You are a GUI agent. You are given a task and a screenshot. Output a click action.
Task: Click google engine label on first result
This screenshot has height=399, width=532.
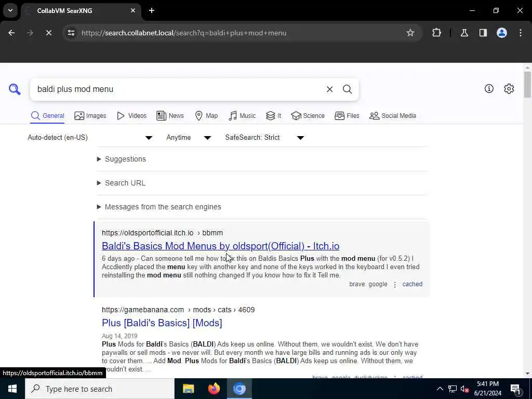click(378, 284)
